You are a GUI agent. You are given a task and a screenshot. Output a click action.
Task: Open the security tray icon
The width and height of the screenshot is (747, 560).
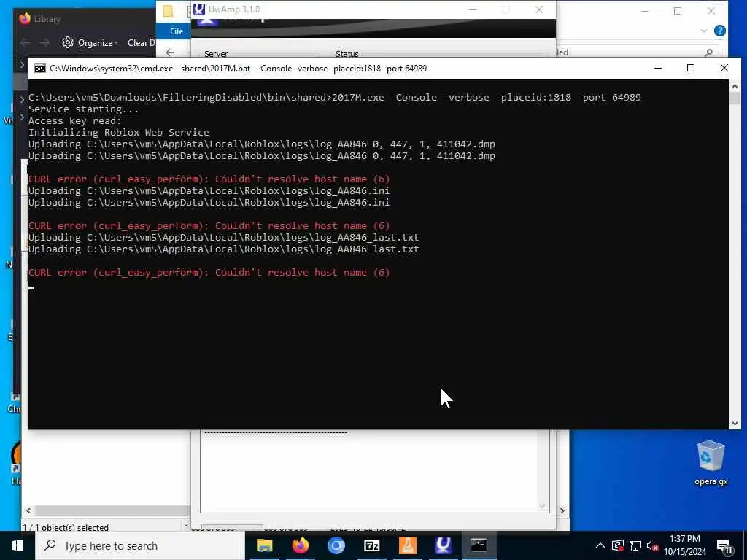click(x=618, y=545)
